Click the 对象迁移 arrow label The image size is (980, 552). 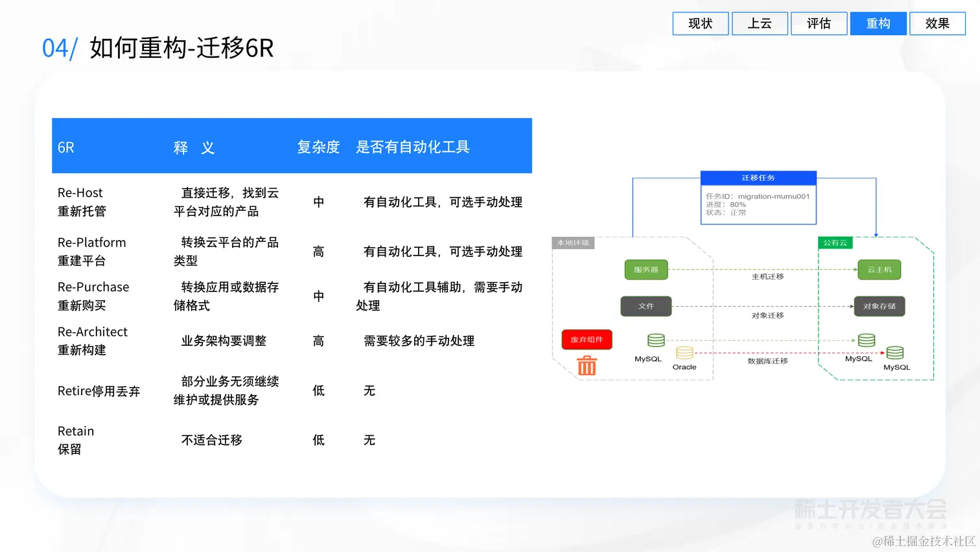[x=767, y=315]
